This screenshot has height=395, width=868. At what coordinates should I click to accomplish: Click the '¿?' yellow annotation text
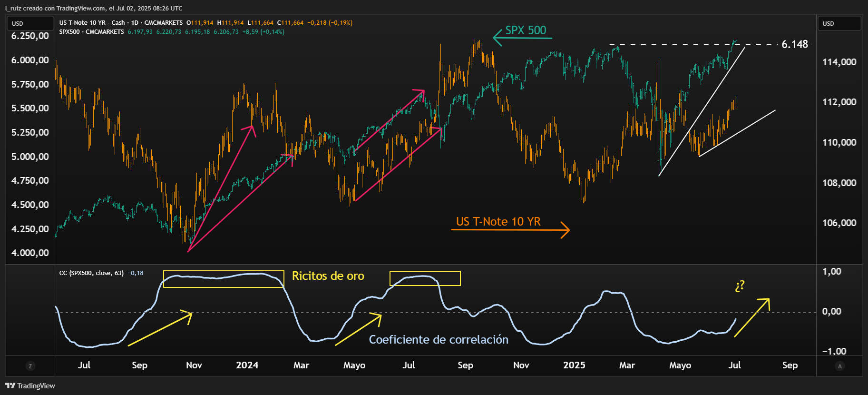tap(740, 286)
